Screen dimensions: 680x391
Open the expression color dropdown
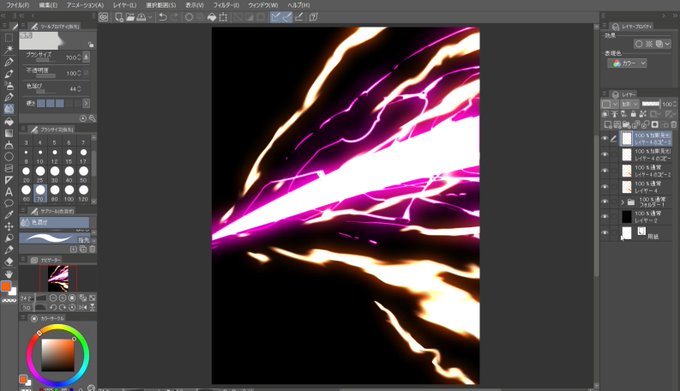628,63
